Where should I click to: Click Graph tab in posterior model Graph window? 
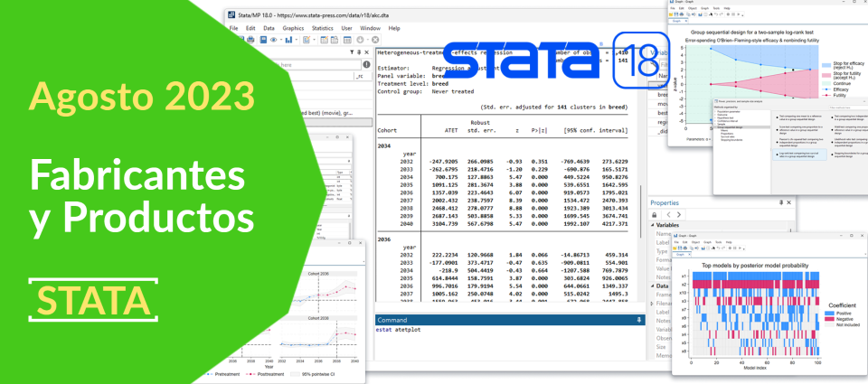[680, 255]
